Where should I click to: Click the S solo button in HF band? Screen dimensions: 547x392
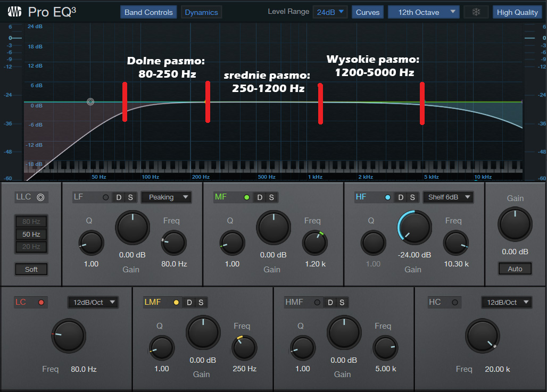point(412,197)
